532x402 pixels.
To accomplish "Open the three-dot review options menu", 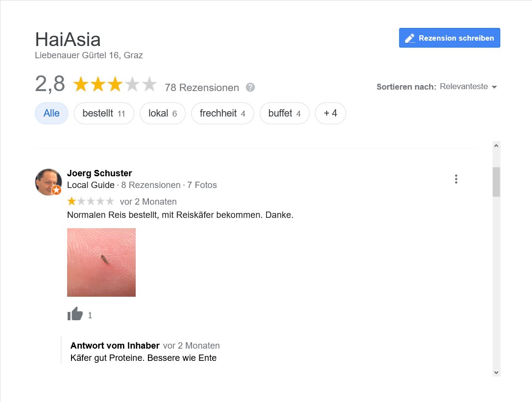I will point(456,179).
